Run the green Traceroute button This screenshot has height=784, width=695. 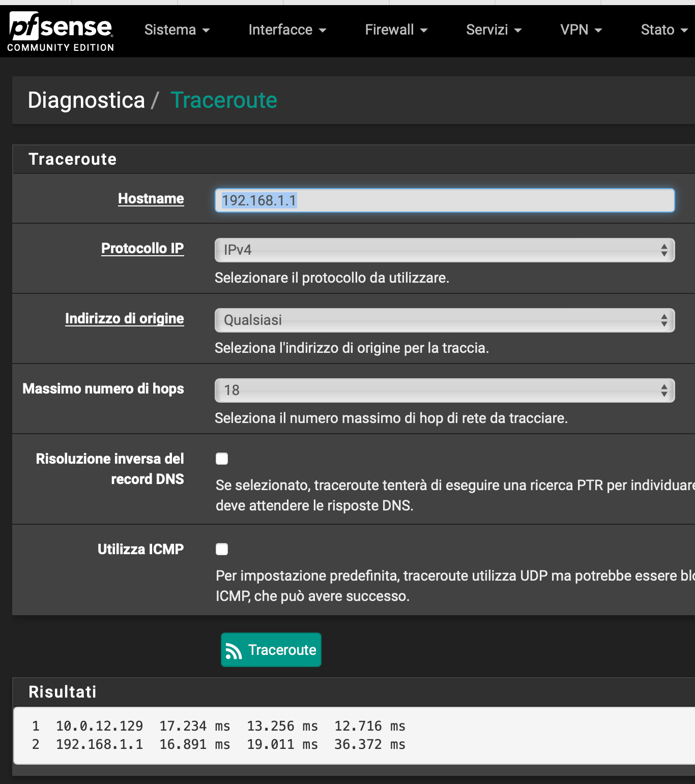tap(271, 650)
